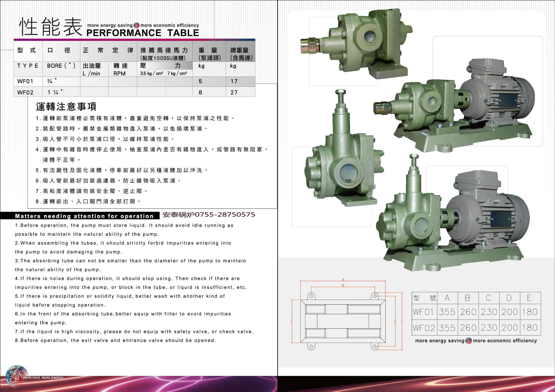Click "WF01" in the dimension table
Screen dimensions: 555x392
click(423, 312)
